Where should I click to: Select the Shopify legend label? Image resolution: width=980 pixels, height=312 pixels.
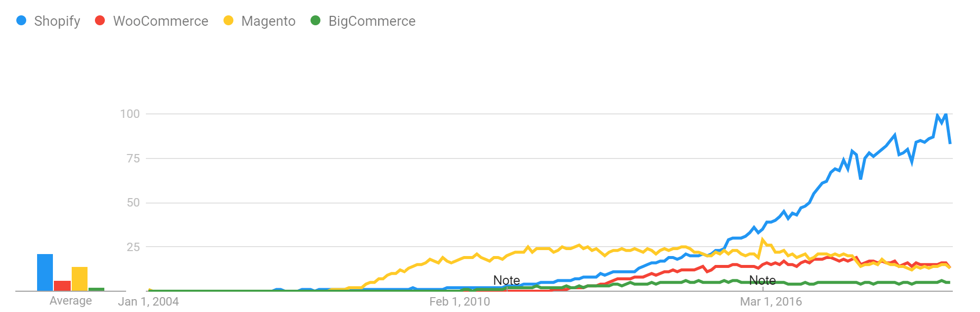tap(57, 21)
